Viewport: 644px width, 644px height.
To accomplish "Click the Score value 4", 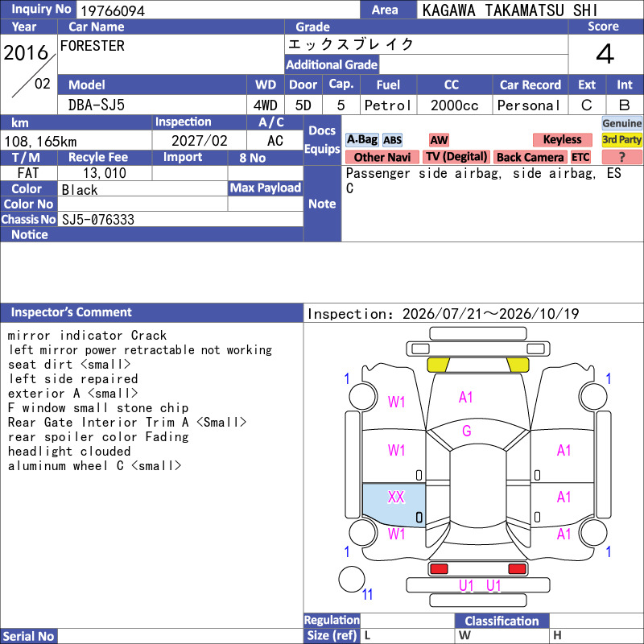I will point(605,54).
